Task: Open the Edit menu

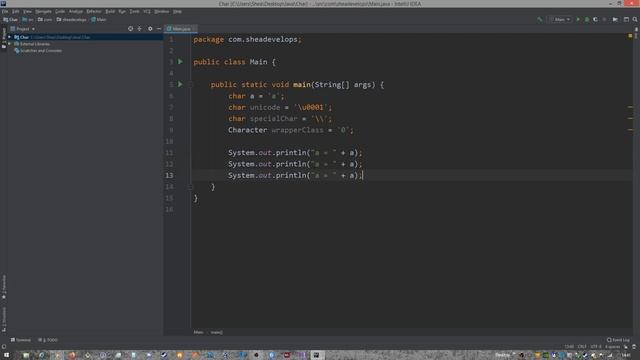Action: click(x=16, y=11)
